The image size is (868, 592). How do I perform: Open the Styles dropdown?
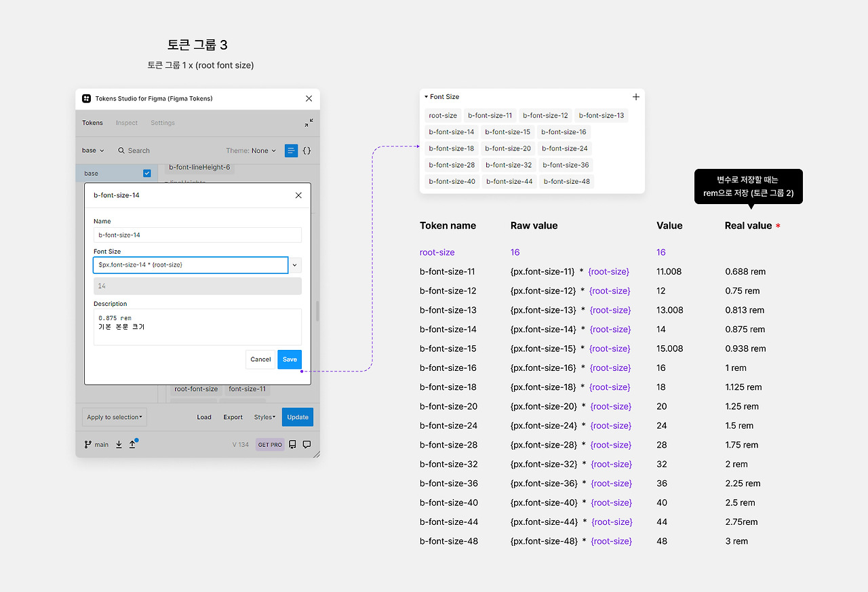264,417
